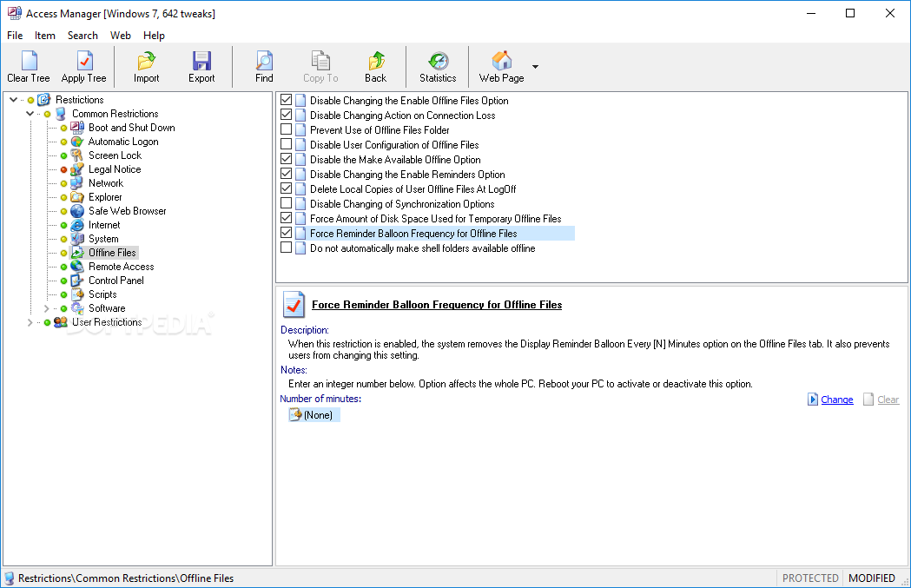Uncheck Force Amount of Disk Space checkbox
The image size is (911, 588).
point(286,218)
